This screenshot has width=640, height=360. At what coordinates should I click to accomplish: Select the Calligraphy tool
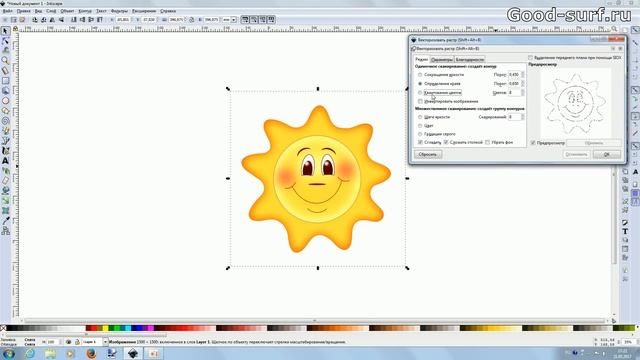5,151
